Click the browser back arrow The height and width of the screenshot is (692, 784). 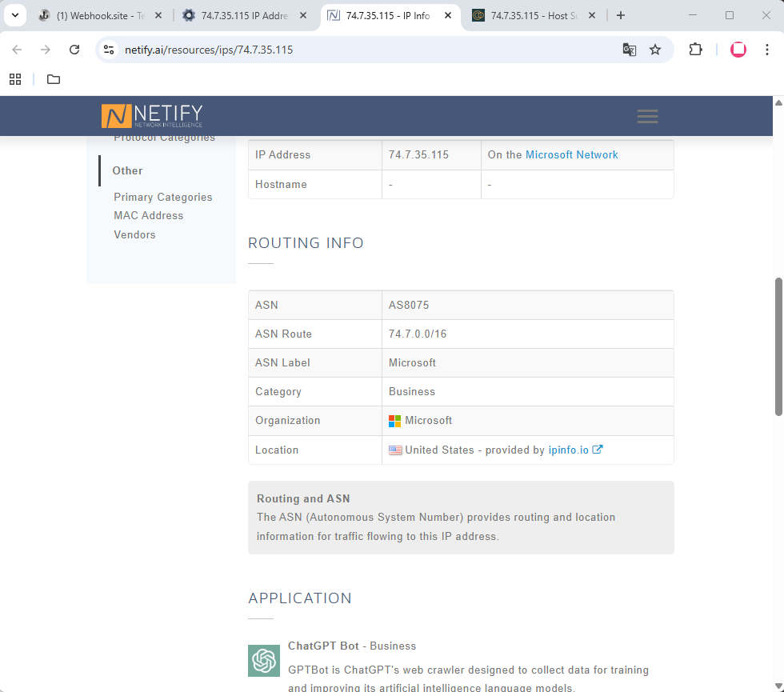pos(17,50)
